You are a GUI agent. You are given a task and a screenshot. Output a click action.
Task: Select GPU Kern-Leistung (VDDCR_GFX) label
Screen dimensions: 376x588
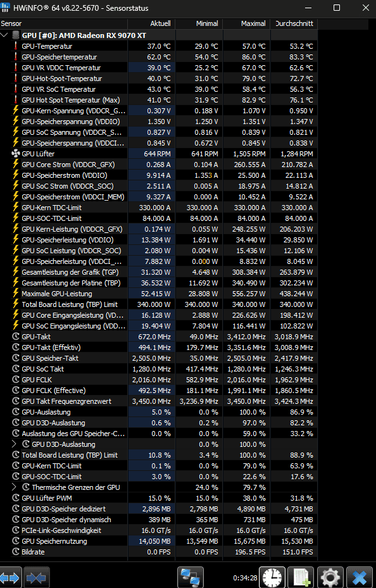pos(72,229)
